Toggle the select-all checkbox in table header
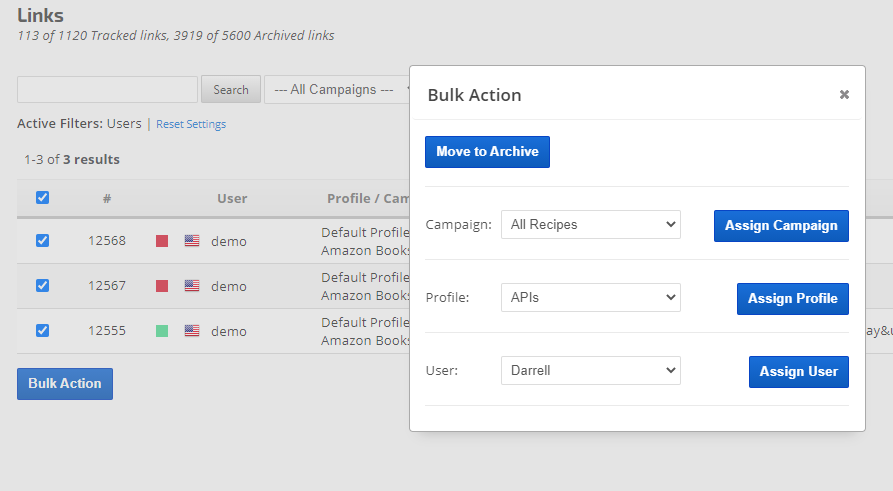The image size is (893, 491). pos(42,198)
